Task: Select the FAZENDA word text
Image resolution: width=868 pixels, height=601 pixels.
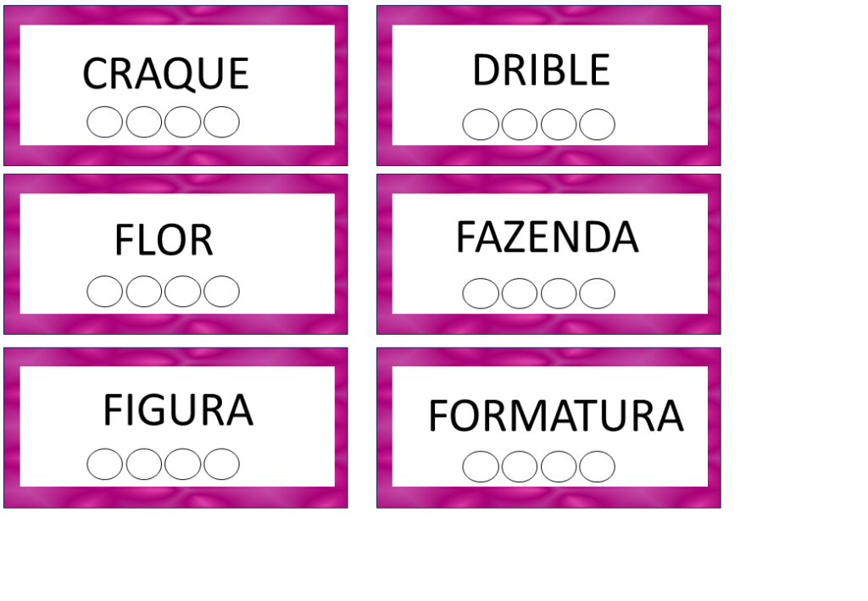Action: pyautogui.click(x=547, y=237)
